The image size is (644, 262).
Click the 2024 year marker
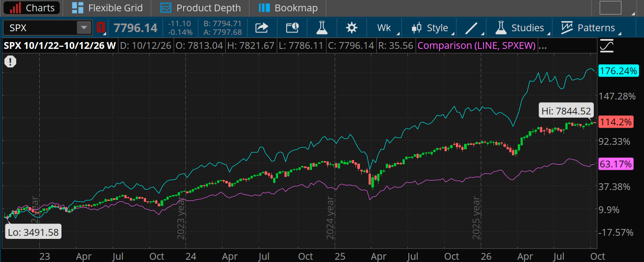[330, 219]
